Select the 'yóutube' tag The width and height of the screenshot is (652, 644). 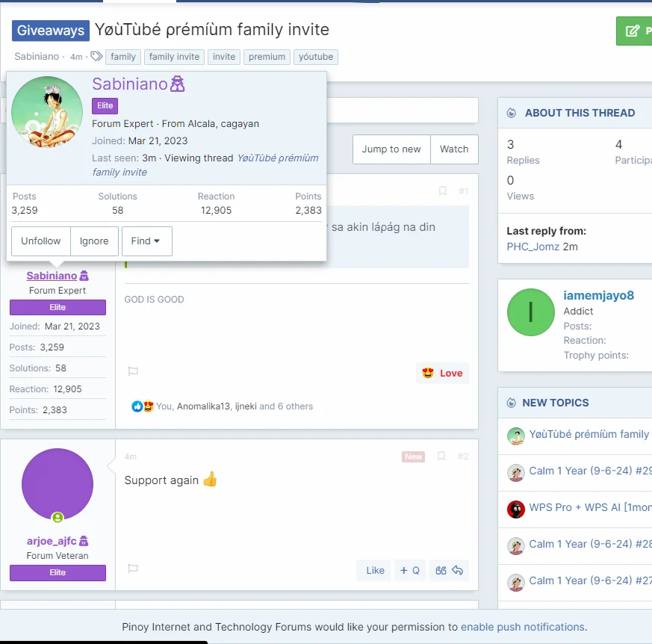(316, 57)
